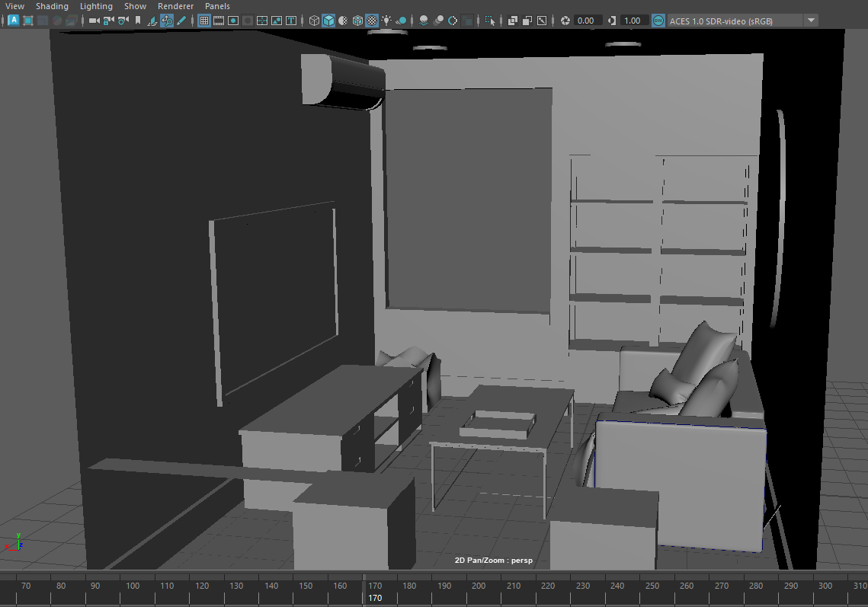Viewport: 868px width, 607px height.
Task: Toggle the Lock Camera icon
Action: pos(109,21)
